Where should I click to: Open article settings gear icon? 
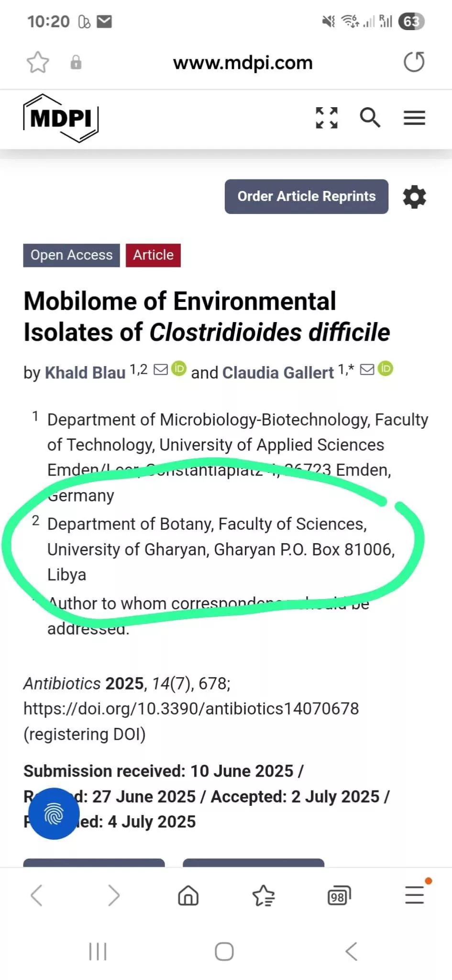click(414, 197)
